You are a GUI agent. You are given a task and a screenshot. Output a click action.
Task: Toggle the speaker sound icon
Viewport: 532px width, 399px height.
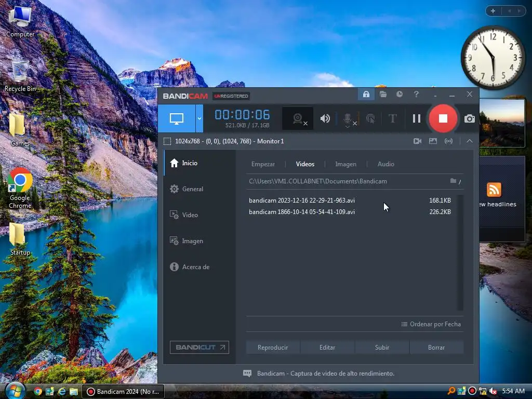click(x=325, y=118)
